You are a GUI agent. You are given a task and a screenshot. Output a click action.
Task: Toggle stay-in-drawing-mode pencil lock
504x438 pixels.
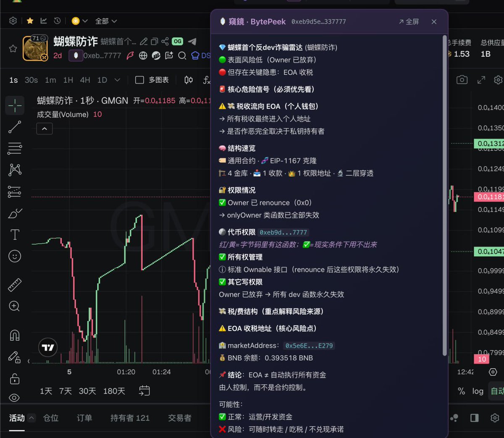[15, 357]
